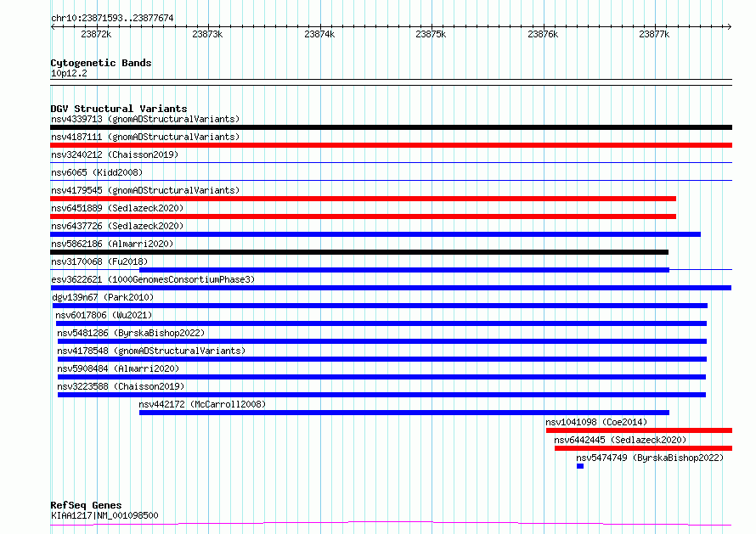Click the magenta KIAA1217 gene track line
756x534 pixels.
[391, 524]
